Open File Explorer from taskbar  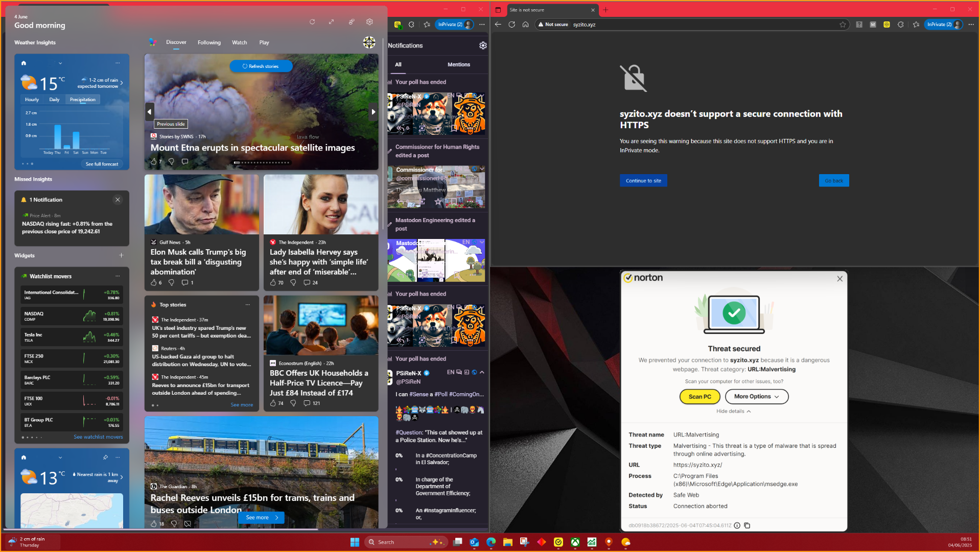507,542
